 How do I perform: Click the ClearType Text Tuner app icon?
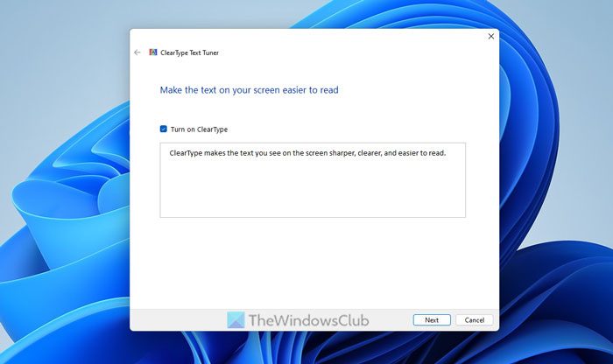click(x=153, y=52)
